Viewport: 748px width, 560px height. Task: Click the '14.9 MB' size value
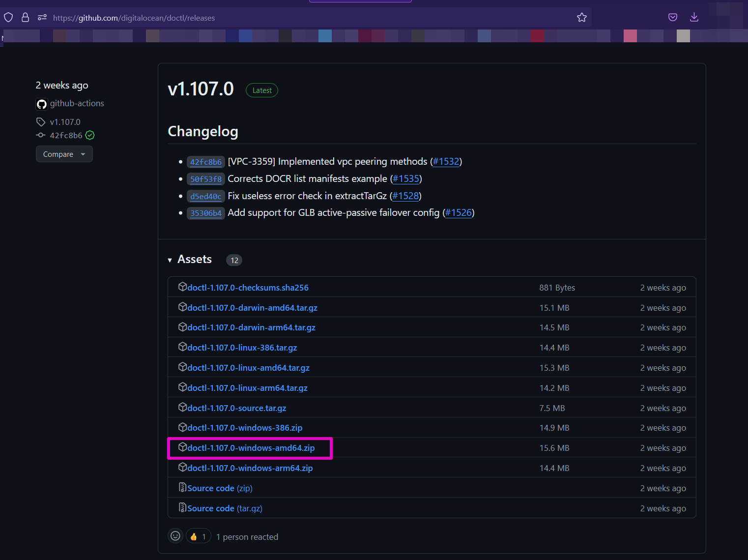point(554,428)
